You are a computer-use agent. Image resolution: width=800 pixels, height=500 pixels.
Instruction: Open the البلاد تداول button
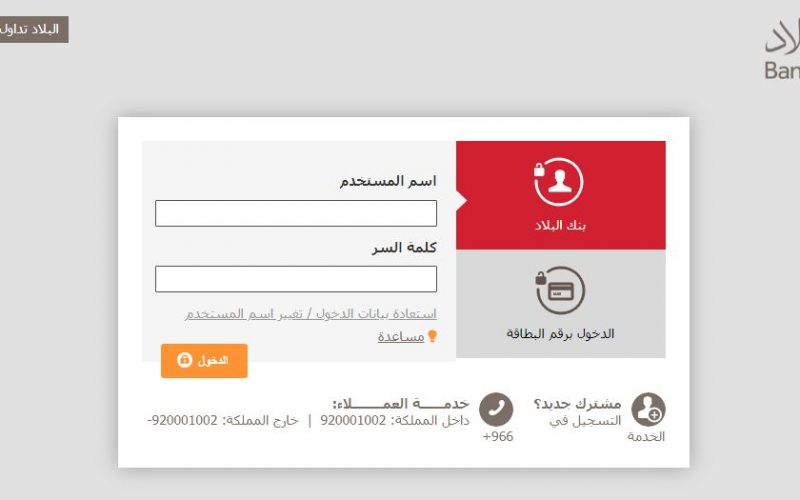point(34,30)
